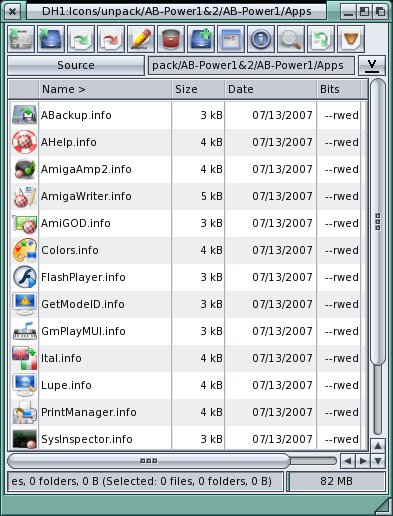Click the vertical scrollbar thumb
This screenshot has height=516, width=393.
coord(377,222)
